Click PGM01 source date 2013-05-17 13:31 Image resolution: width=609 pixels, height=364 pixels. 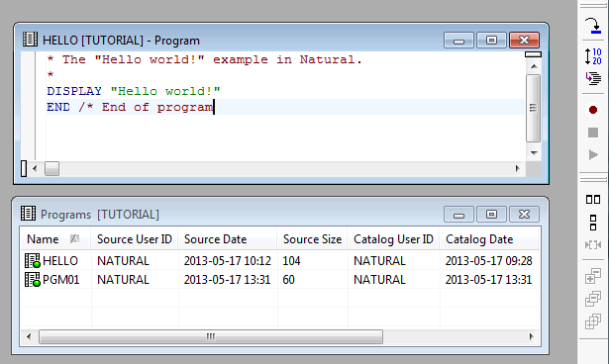227,279
